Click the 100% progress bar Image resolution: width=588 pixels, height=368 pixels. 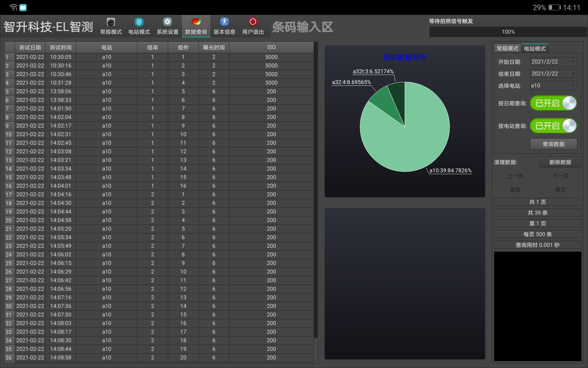pyautogui.click(x=508, y=32)
